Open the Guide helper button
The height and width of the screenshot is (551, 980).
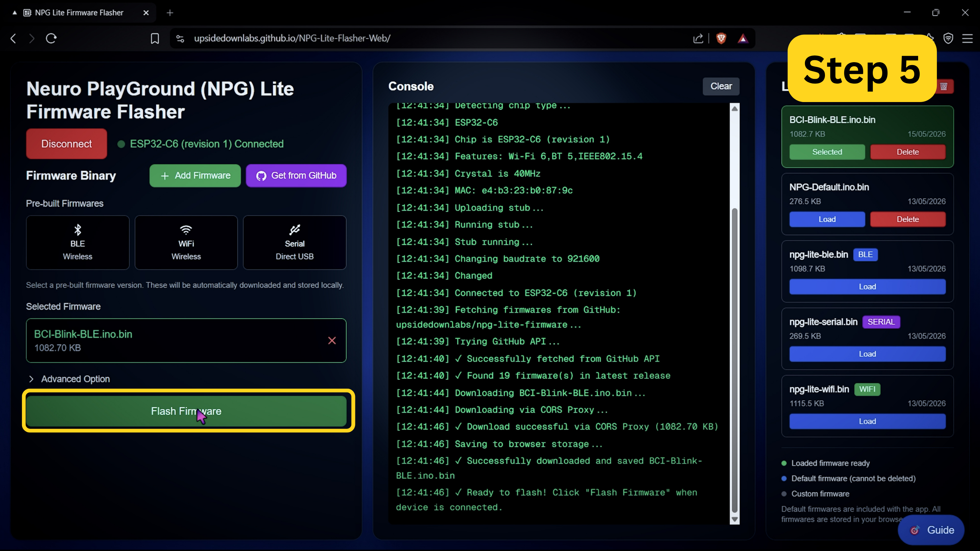(931, 530)
